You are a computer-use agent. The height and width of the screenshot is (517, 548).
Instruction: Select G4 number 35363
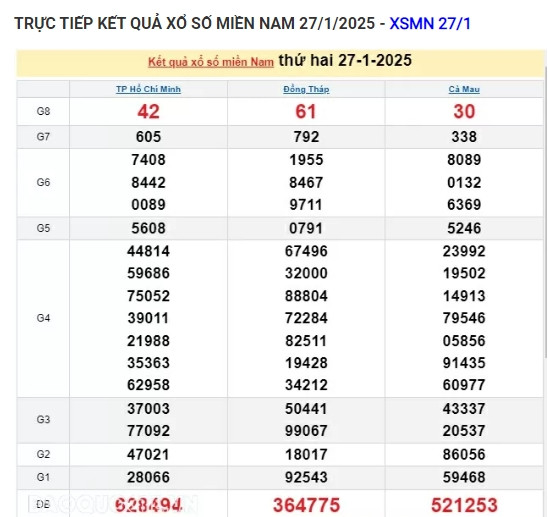(149, 363)
